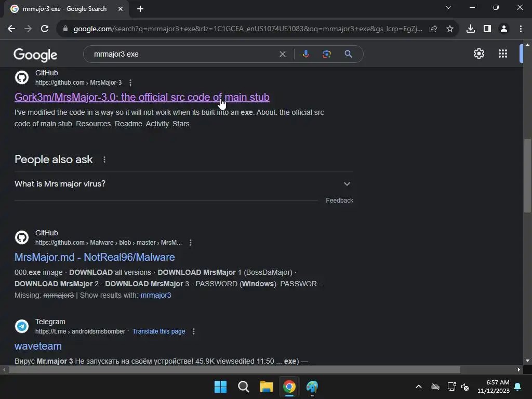Start voice search with microphone
Screen dimensions: 532x399
click(305, 54)
